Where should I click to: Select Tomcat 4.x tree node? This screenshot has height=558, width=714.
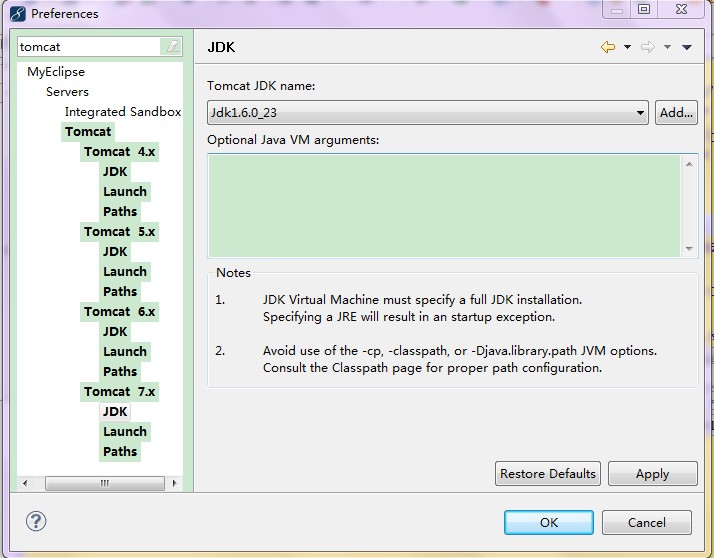pos(119,152)
